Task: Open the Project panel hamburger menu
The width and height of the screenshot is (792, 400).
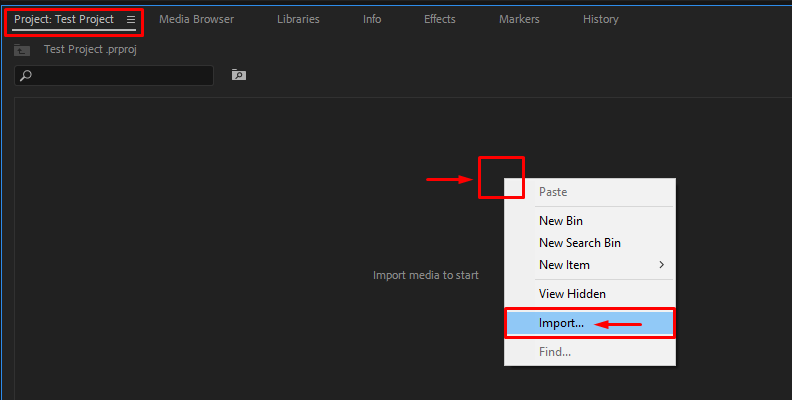Action: coord(131,19)
